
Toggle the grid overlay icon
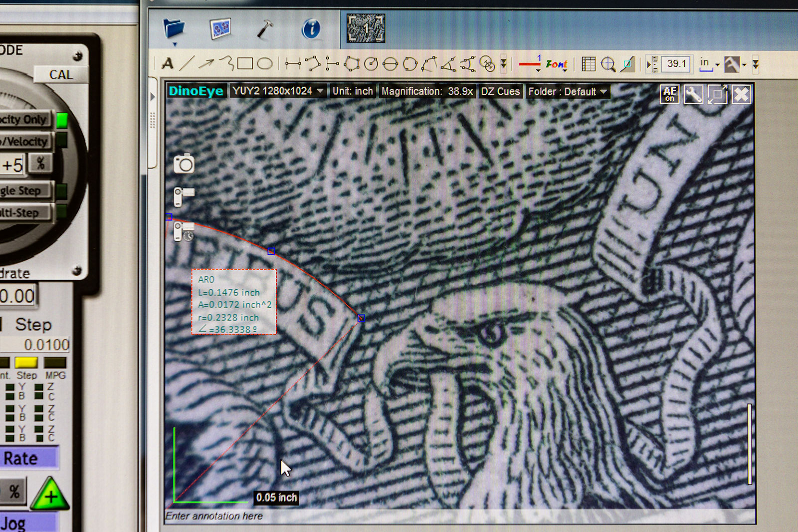click(589, 64)
